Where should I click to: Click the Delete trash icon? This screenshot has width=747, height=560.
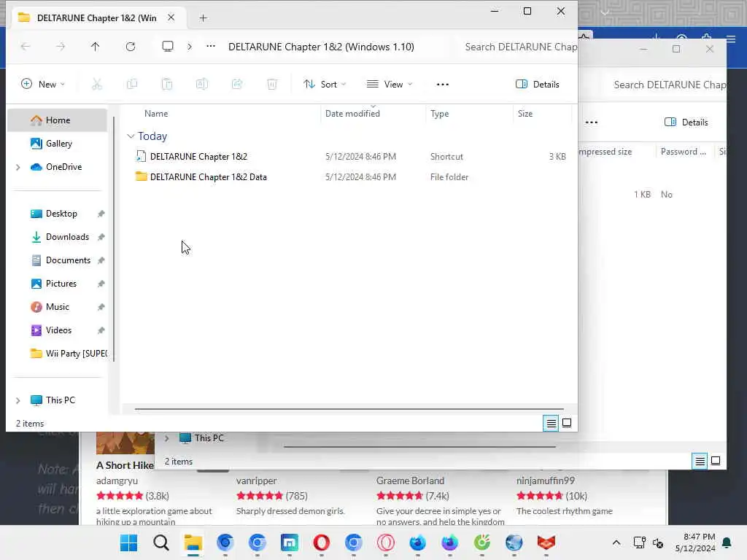(272, 85)
